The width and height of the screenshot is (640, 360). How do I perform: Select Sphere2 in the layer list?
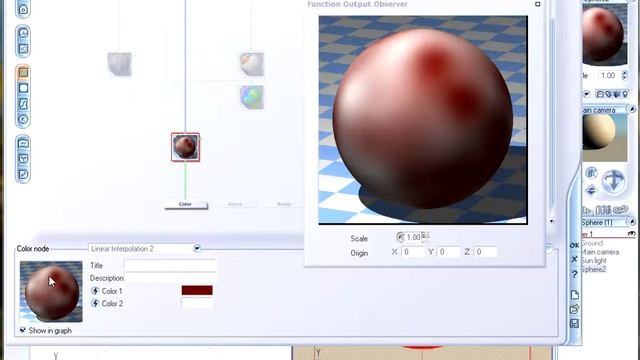point(594,269)
